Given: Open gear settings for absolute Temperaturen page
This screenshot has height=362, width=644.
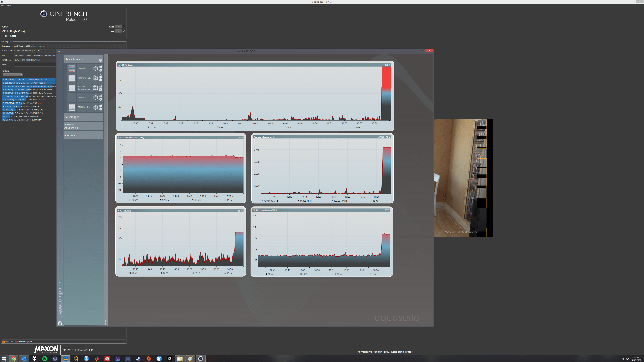Looking at the screenshot, I should tap(101, 90).
